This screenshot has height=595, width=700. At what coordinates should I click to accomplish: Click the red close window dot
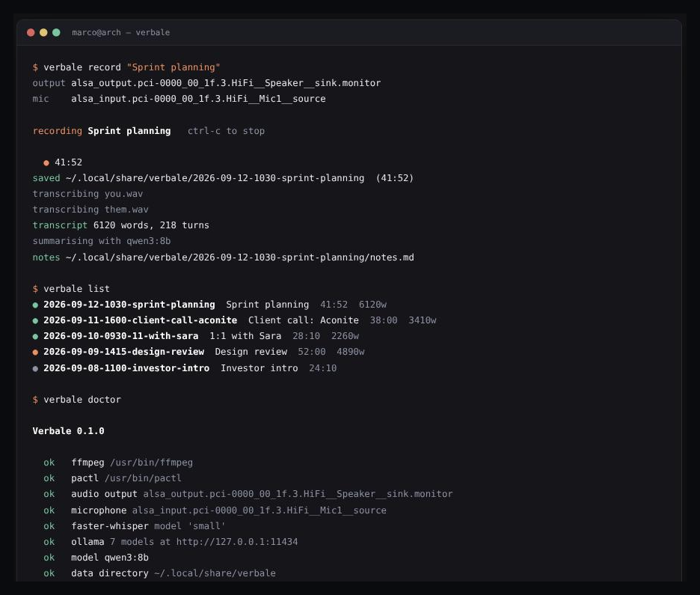31,33
